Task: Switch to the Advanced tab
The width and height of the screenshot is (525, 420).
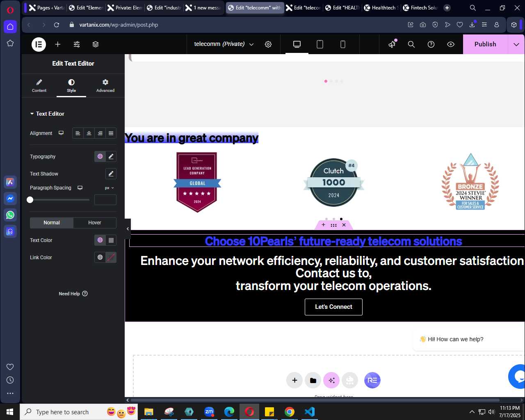Action: click(105, 86)
